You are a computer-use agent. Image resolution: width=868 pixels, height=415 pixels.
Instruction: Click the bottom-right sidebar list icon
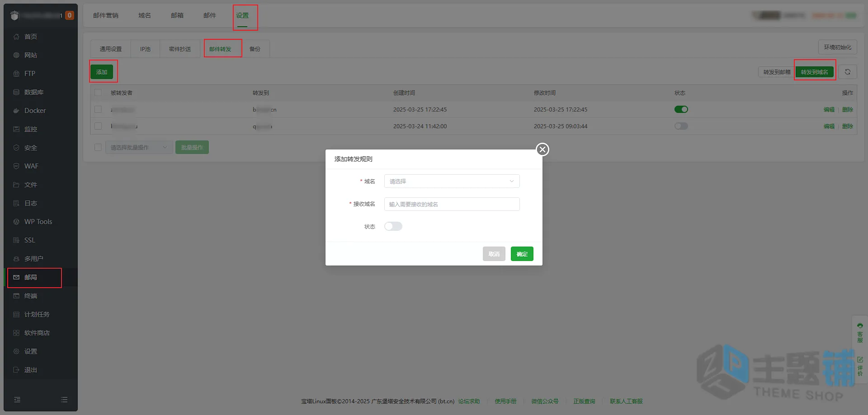coord(64,400)
